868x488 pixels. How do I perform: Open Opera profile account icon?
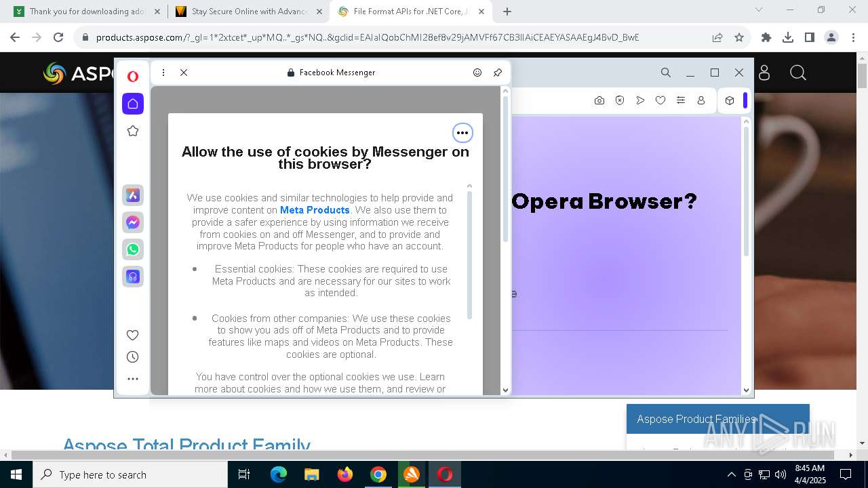(x=701, y=100)
